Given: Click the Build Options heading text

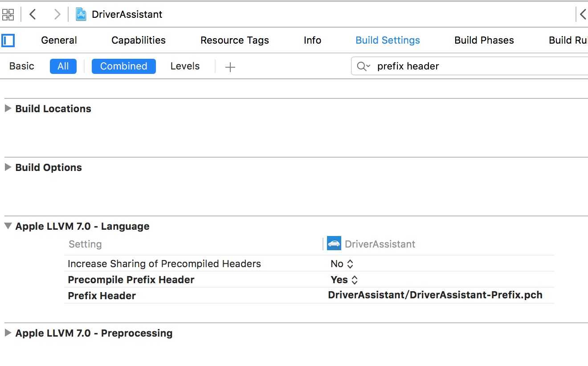Looking at the screenshot, I should pos(49,167).
